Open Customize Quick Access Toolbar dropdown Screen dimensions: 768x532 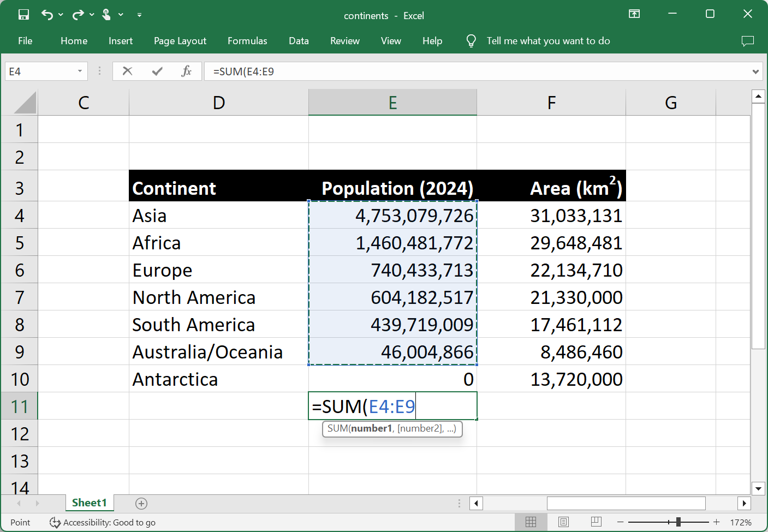139,15
